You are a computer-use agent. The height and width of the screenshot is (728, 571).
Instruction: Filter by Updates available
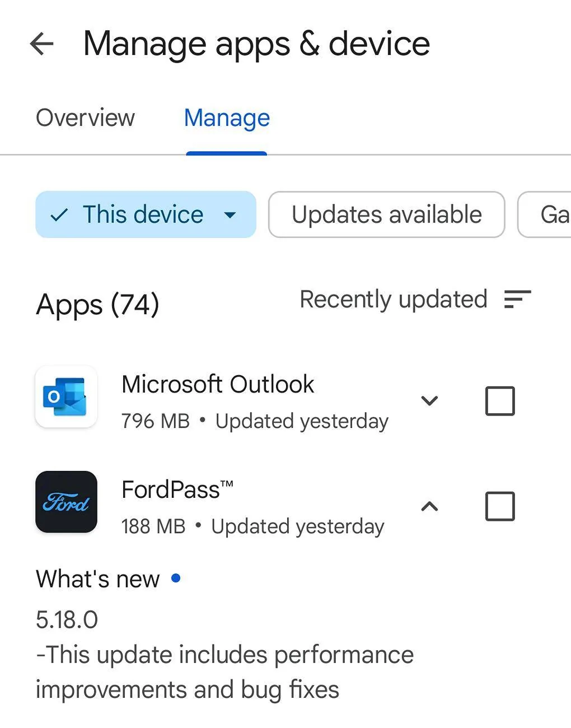pos(386,215)
